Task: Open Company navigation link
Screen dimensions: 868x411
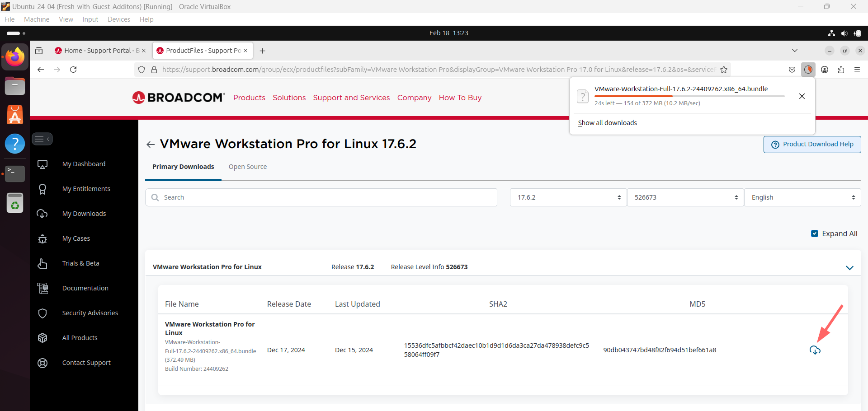Action: [x=414, y=98]
